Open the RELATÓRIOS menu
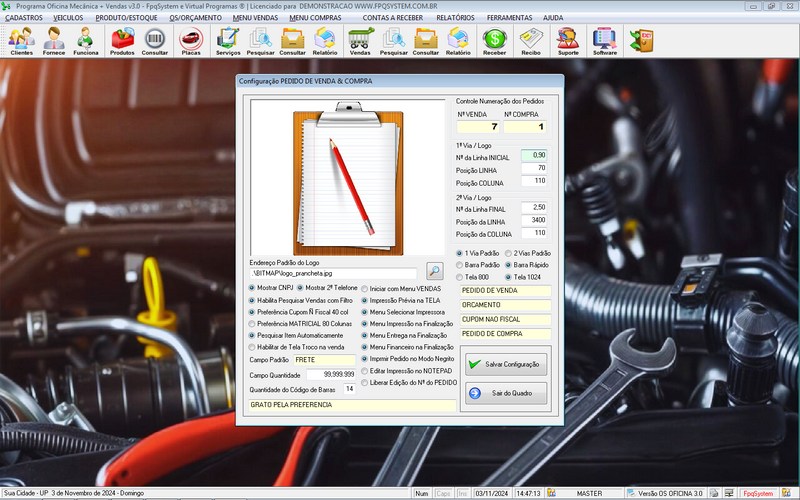Viewport: 800px width, 500px height. tap(455, 18)
